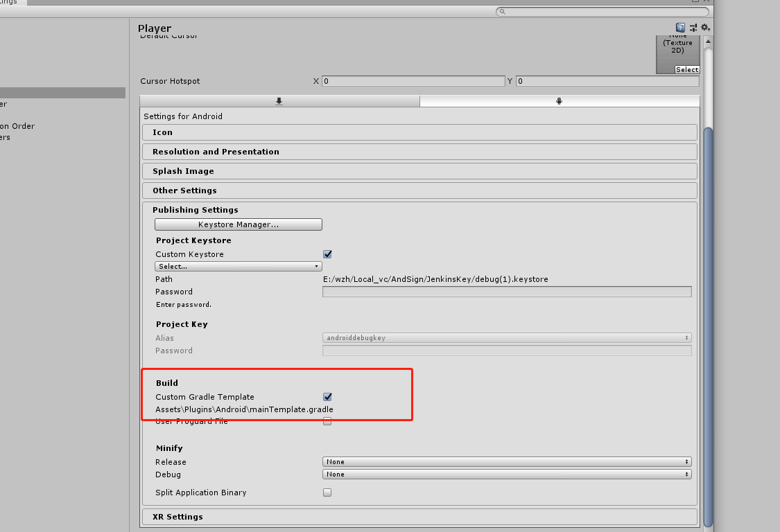Click the Default Cursor texture thumbnail
Screen dimensions: 780x532
677,54
